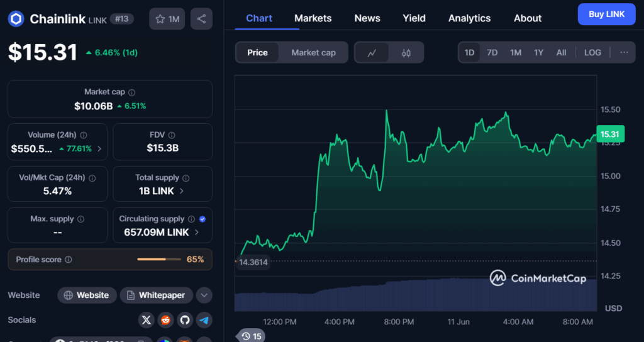Open the Website link
Viewport: 644px width, 342px height.
coord(87,295)
